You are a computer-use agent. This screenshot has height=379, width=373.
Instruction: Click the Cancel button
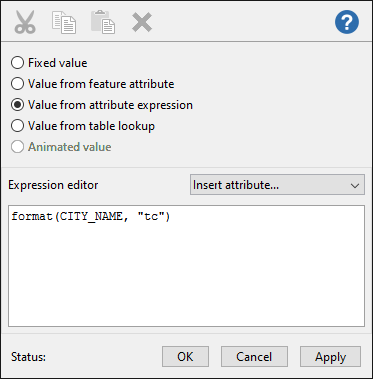click(254, 357)
